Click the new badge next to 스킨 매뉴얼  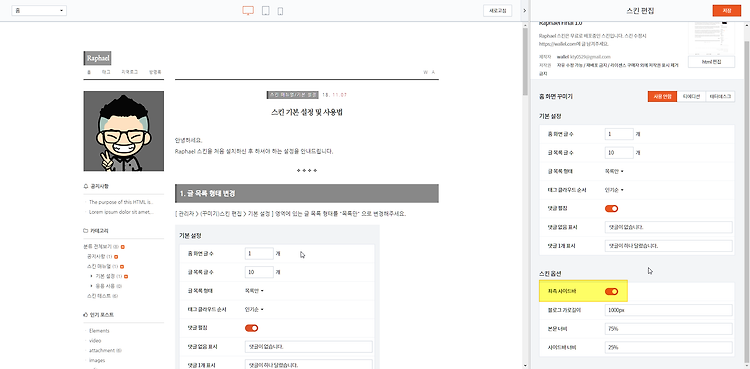pyautogui.click(x=122, y=267)
